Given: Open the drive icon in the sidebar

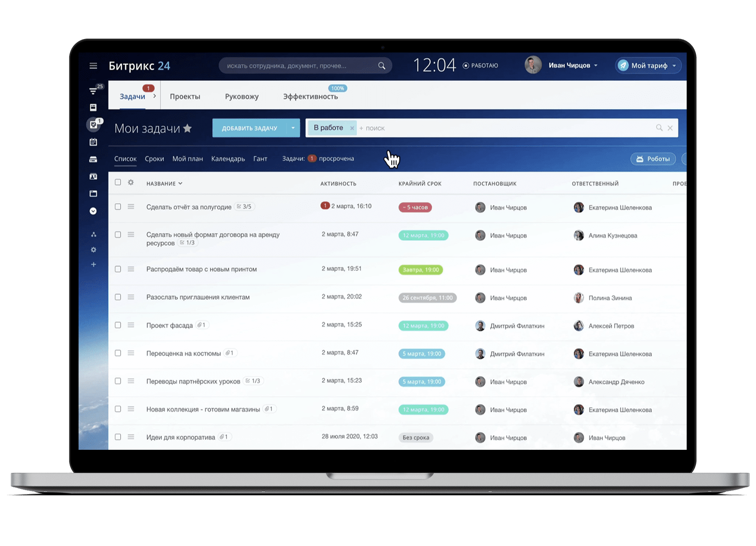Looking at the screenshot, I should coord(93,159).
